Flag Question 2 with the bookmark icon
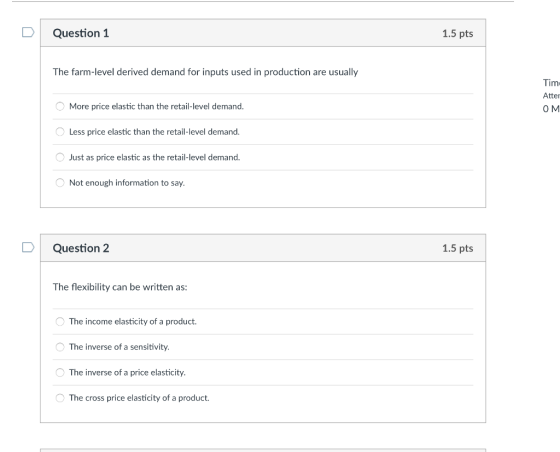 [x=28, y=247]
